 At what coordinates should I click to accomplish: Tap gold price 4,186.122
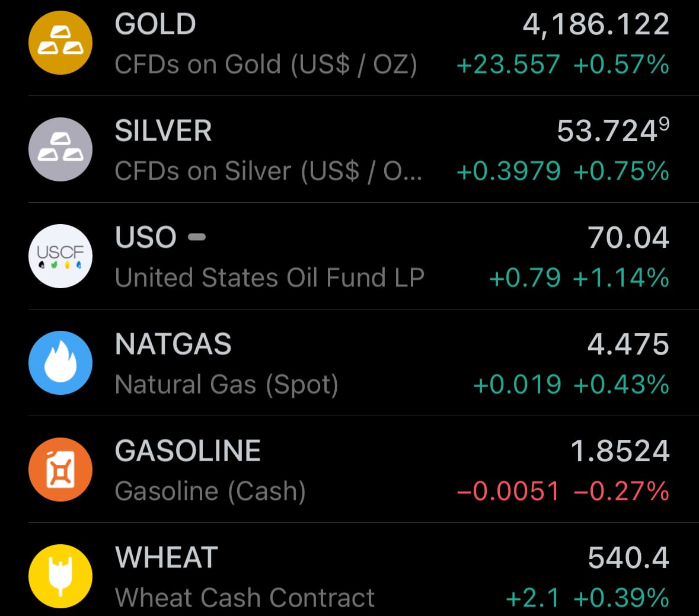tap(595, 25)
